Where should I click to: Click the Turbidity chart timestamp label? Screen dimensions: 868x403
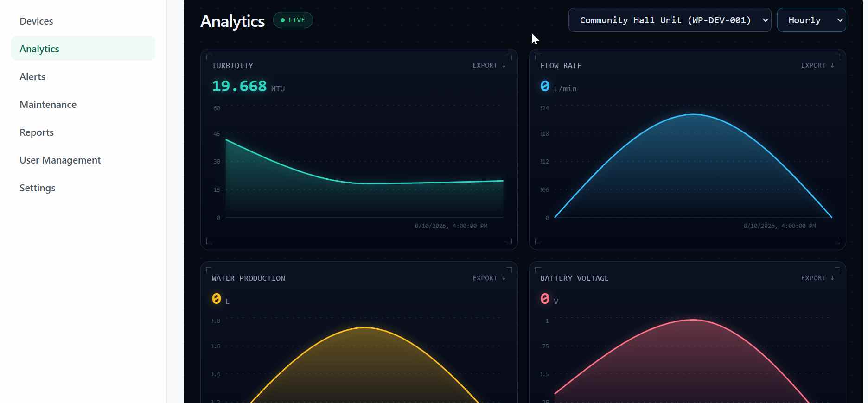451,226
